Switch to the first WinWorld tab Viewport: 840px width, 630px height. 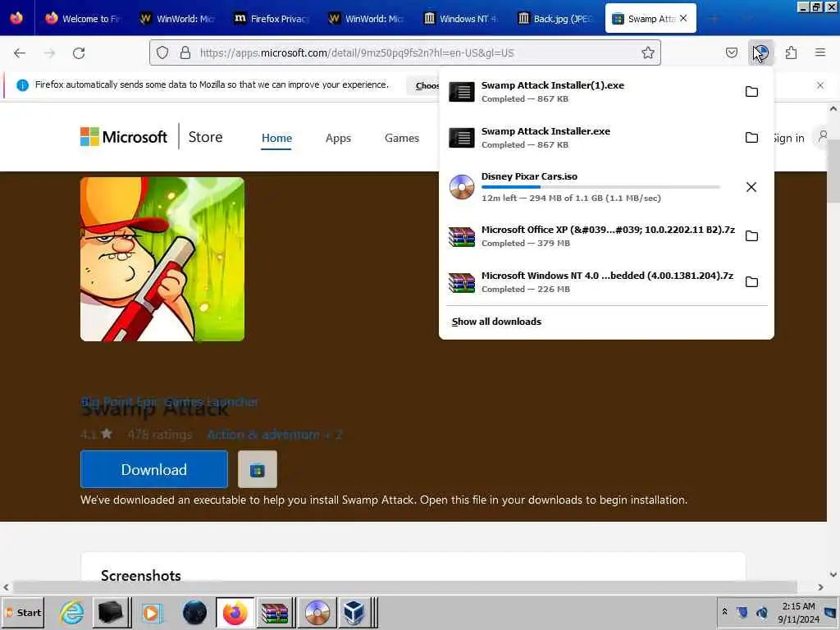[x=177, y=19]
